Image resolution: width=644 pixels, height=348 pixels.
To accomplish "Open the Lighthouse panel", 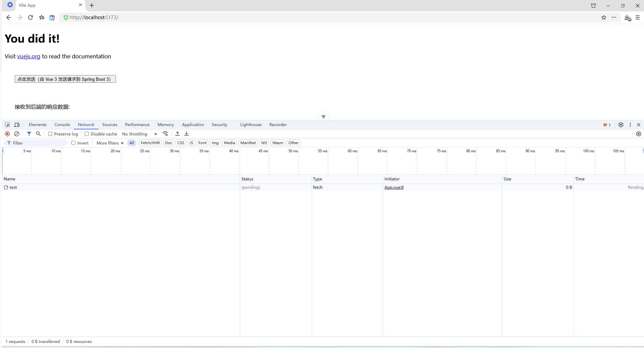I will (x=250, y=124).
